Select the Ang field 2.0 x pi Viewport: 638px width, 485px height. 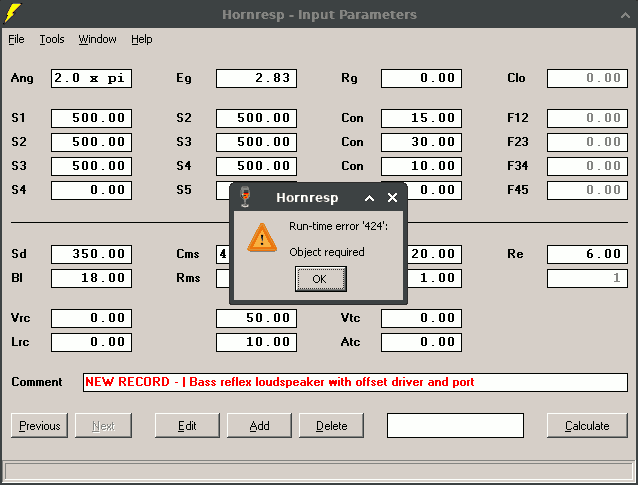click(92, 78)
